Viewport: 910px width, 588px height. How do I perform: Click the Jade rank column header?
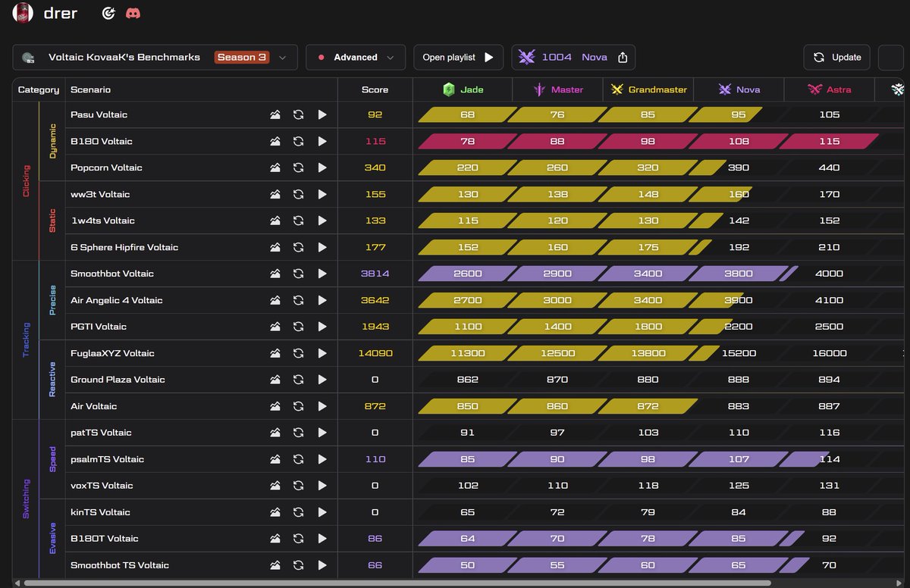point(463,89)
